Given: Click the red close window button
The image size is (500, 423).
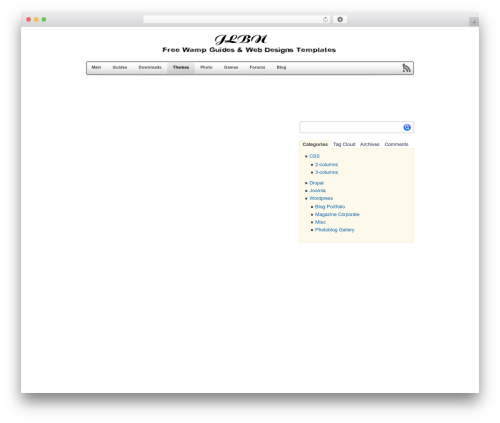Looking at the screenshot, I should pos(29,19).
